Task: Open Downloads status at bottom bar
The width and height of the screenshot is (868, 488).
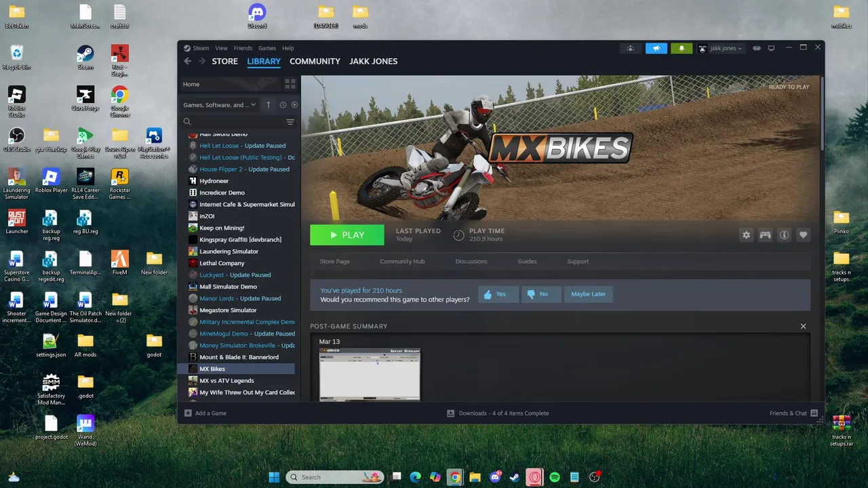Action: tap(498, 413)
